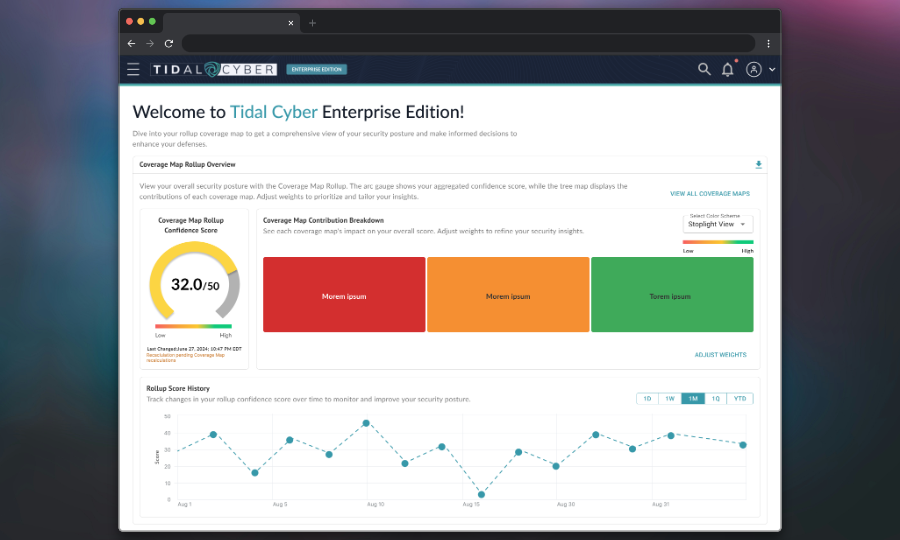Expand the account chevron next to avatar

click(772, 70)
